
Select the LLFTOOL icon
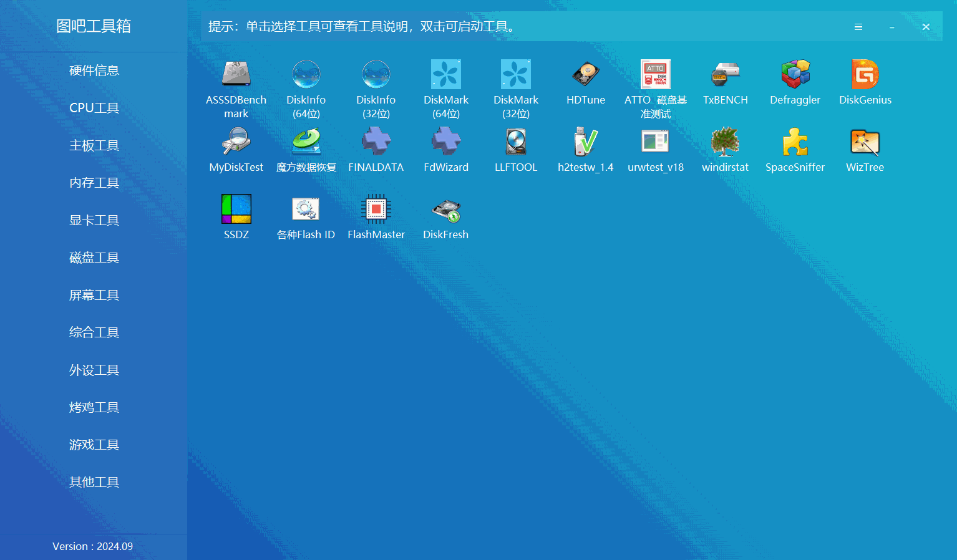coord(516,142)
